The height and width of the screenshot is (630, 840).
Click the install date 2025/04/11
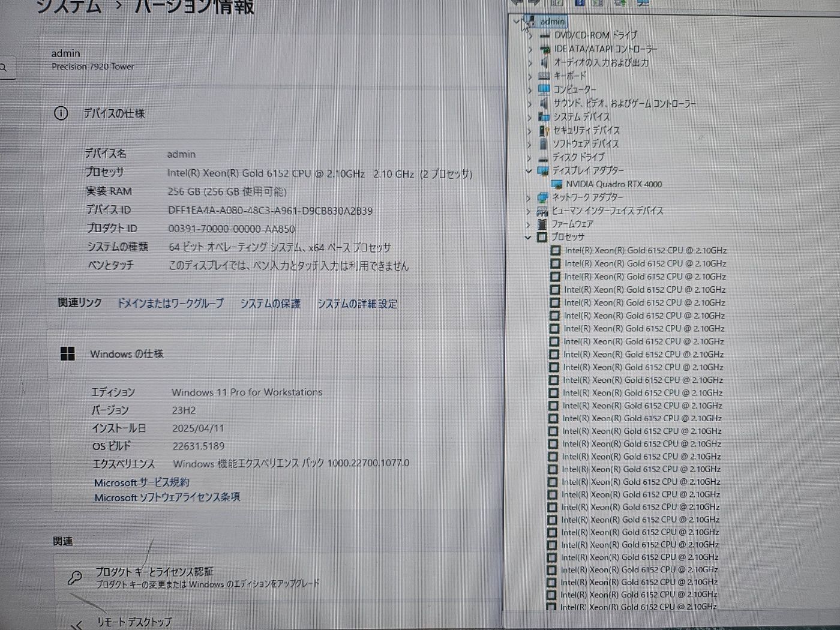[x=198, y=428]
